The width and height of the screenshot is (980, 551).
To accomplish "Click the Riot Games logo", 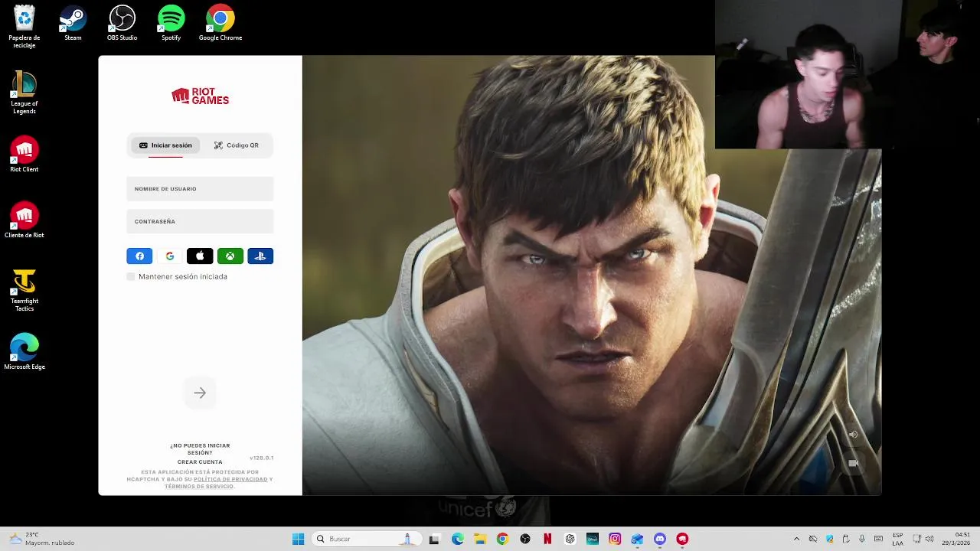I will (x=200, y=96).
